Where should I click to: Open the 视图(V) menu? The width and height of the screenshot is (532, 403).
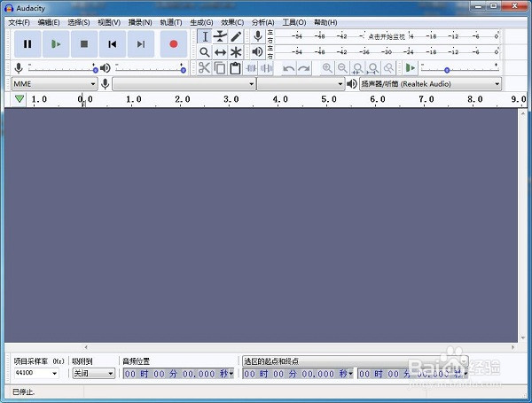coord(109,22)
